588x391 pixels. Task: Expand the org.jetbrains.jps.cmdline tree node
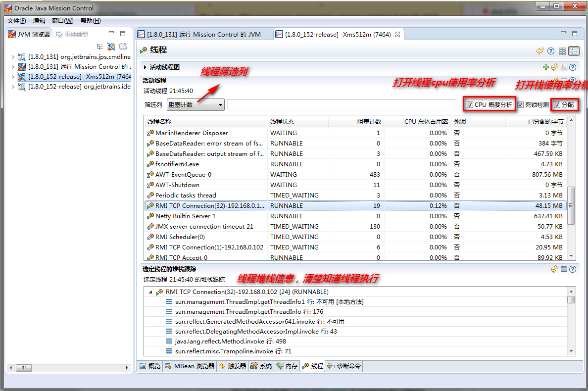click(13, 57)
